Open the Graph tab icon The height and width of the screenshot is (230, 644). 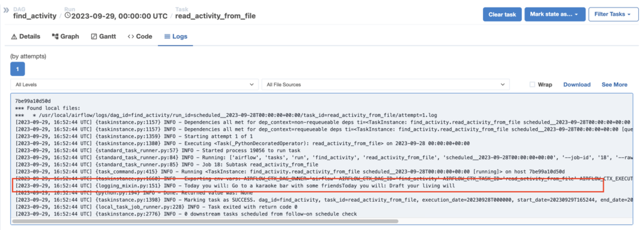[x=55, y=36]
